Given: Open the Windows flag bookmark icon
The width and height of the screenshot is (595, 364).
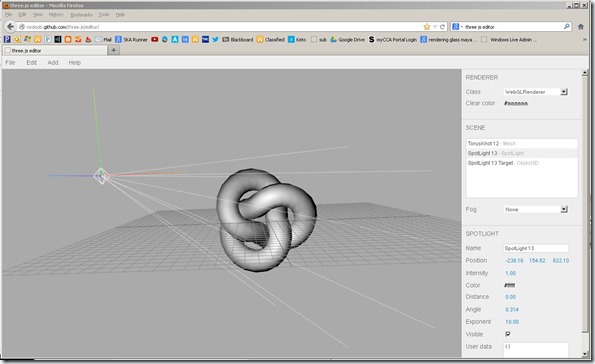Looking at the screenshot, I should pyautogui.click(x=27, y=39).
